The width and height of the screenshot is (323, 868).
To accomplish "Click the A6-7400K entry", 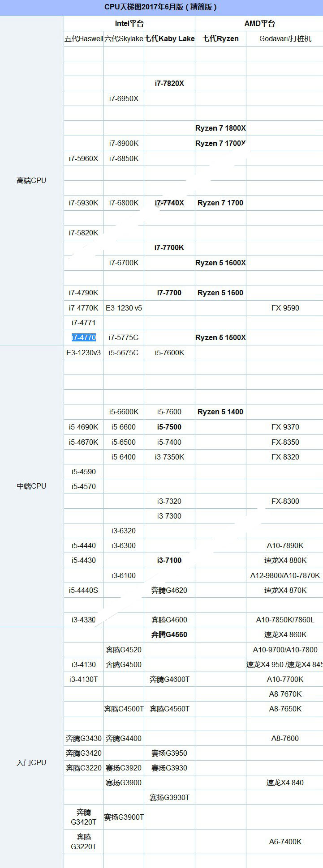I will [x=285, y=842].
